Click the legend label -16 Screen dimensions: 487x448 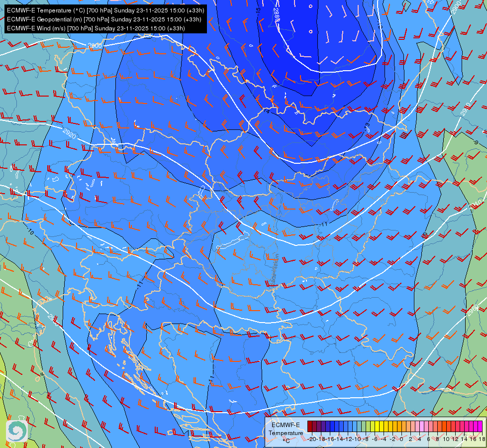tap(330, 439)
